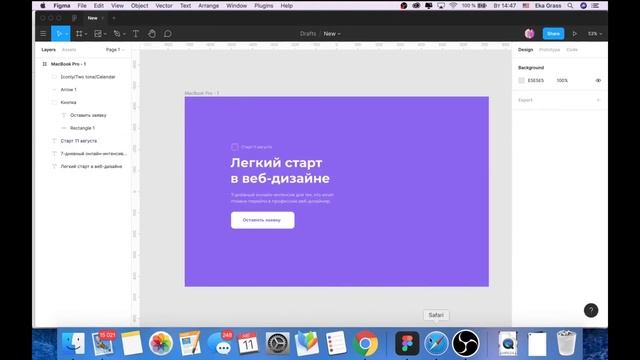Open Photos app in the dock
This screenshot has width=640, height=360.
(x=161, y=343)
